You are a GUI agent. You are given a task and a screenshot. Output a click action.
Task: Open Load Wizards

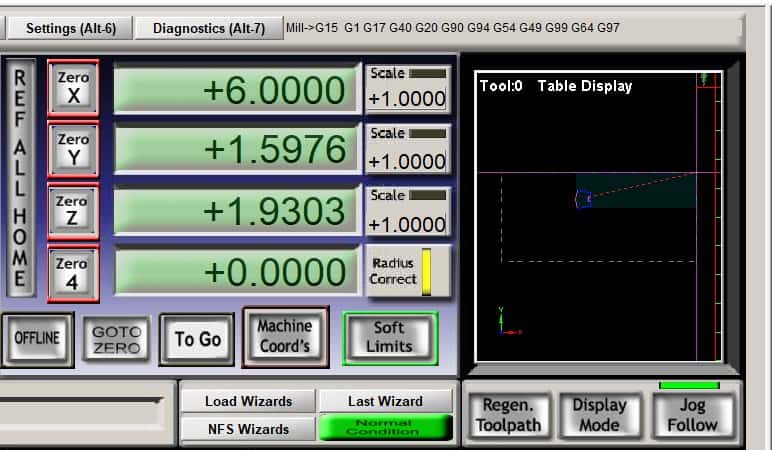pos(249,401)
